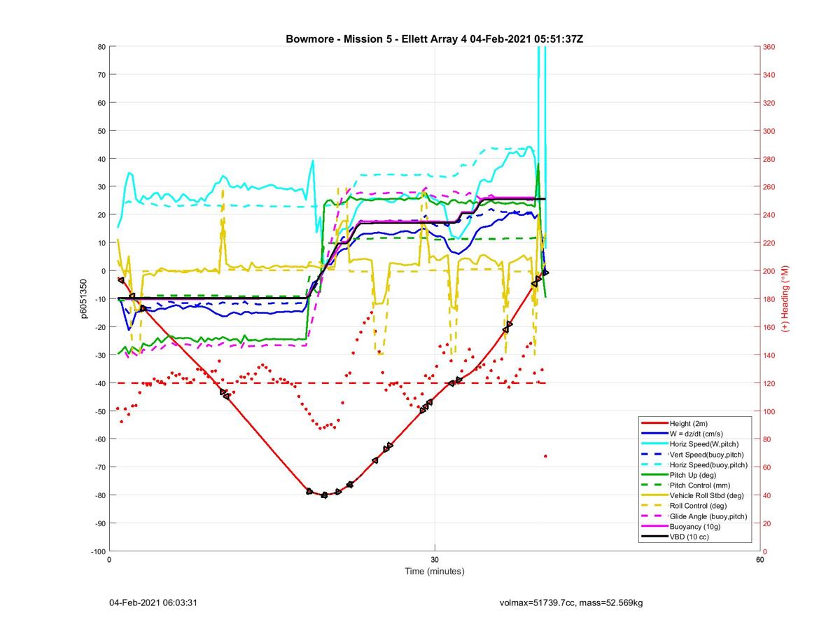The height and width of the screenshot is (620, 840).
Task: Select legend entry "Pitch Up (deg)"
Action: pos(694,475)
